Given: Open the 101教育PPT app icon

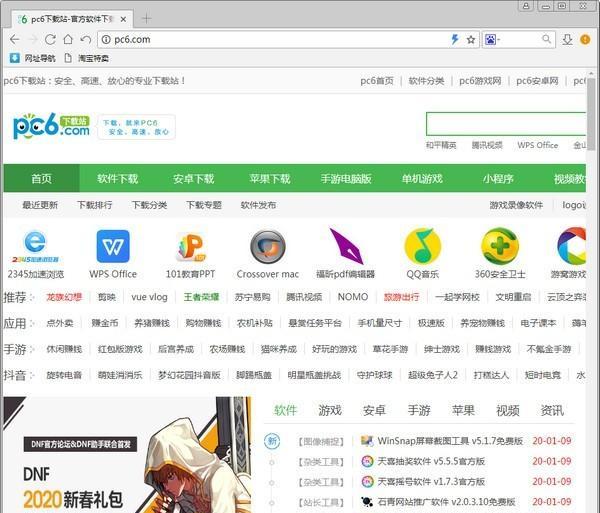Looking at the screenshot, I should pos(191,247).
